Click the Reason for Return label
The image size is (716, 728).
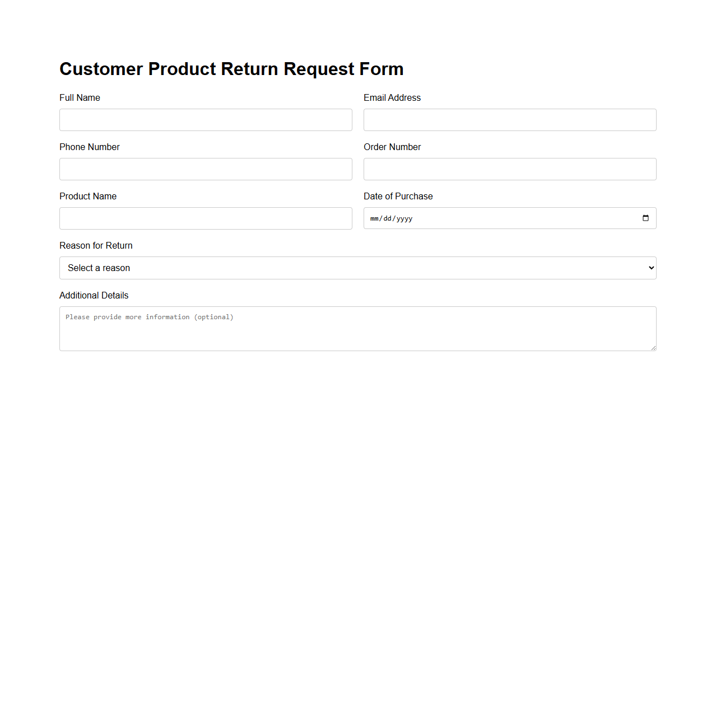coord(96,245)
